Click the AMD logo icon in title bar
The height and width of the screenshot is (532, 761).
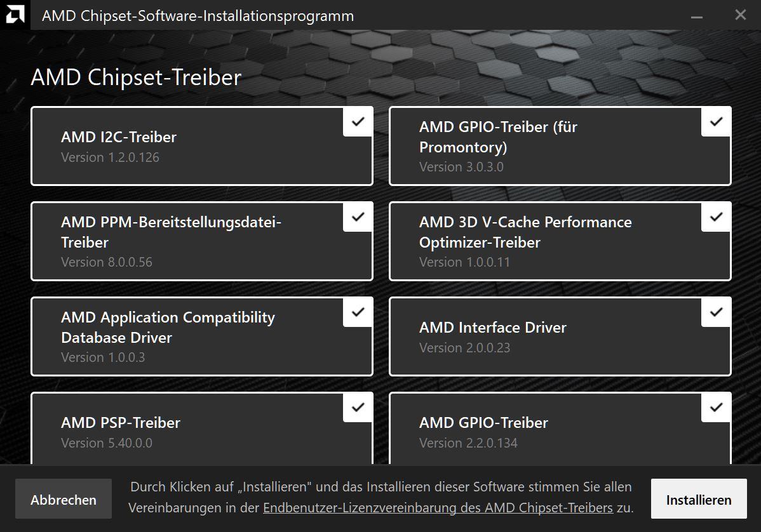coord(15,15)
